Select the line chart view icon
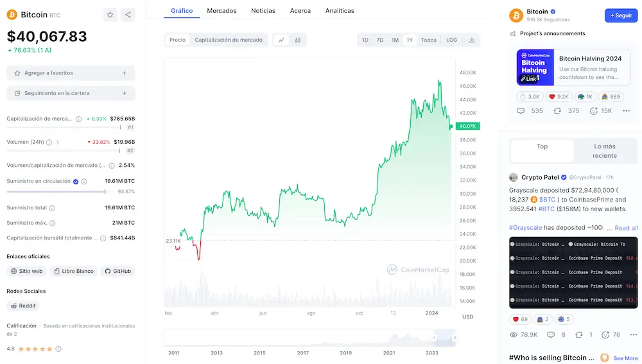 [x=281, y=40]
